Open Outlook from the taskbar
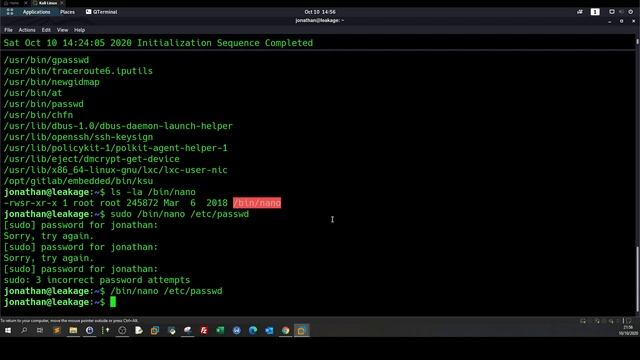This screenshot has height=360, width=640. tap(269, 331)
